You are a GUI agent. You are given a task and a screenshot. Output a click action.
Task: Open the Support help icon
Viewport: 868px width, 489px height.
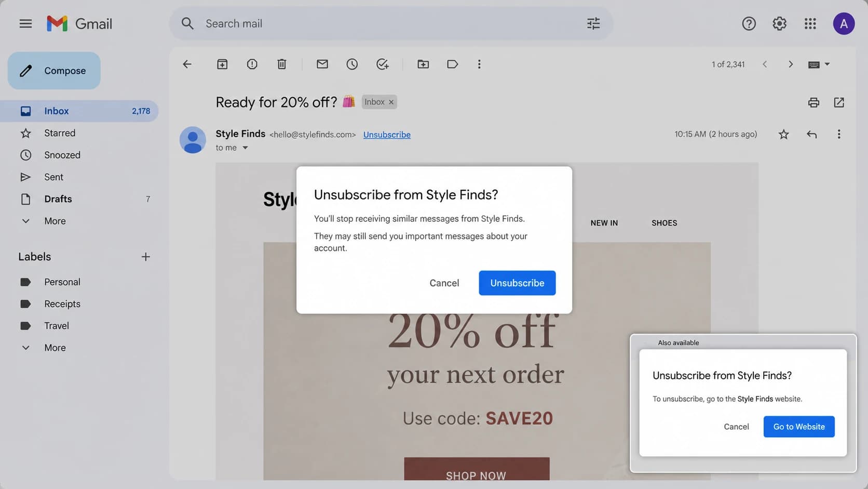click(749, 23)
